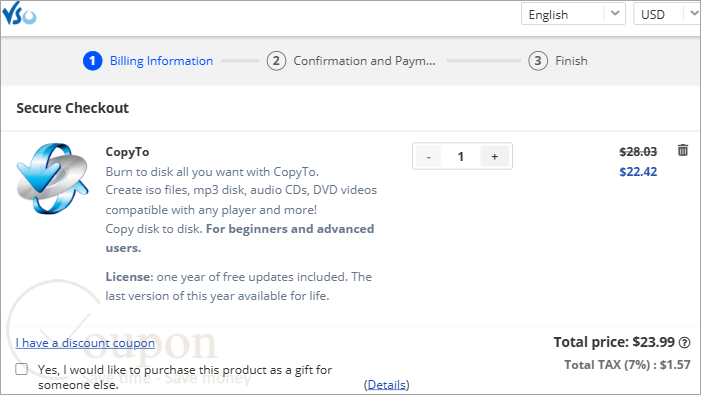This screenshot has width=701, height=395.
Task: Open the total price help icon
Action: click(x=684, y=343)
